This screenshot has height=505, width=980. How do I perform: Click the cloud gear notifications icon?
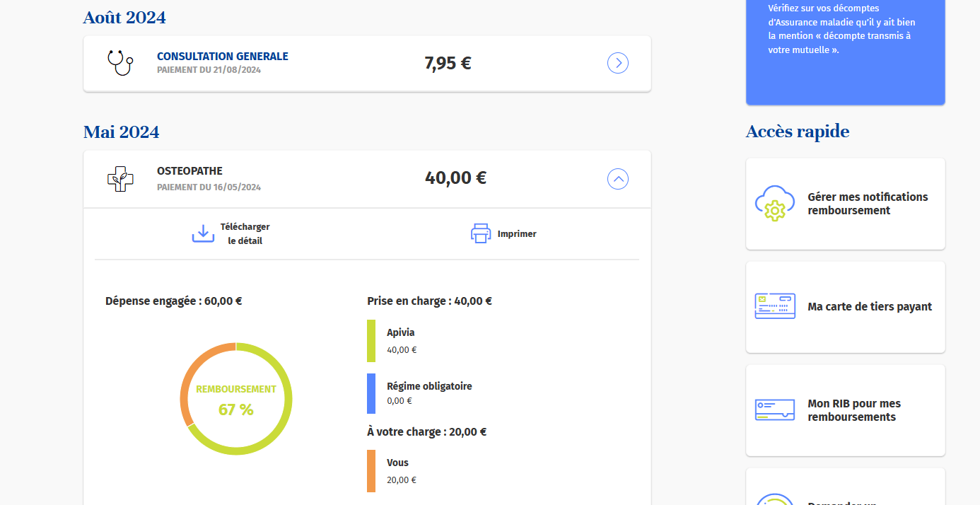(x=775, y=204)
